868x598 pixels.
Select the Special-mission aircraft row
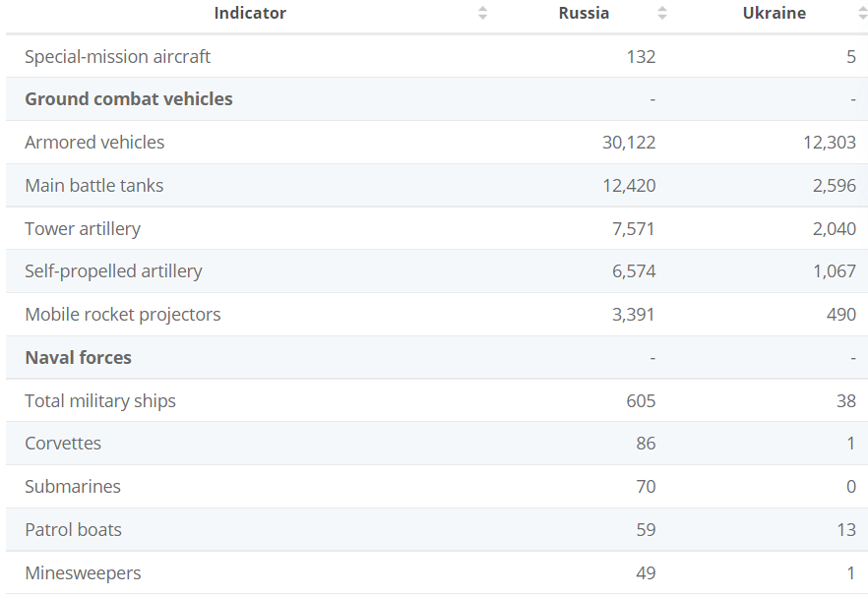pos(117,57)
